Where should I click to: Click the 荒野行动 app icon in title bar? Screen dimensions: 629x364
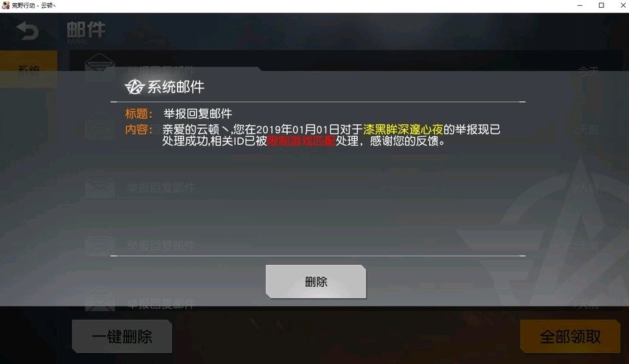click(x=6, y=5)
